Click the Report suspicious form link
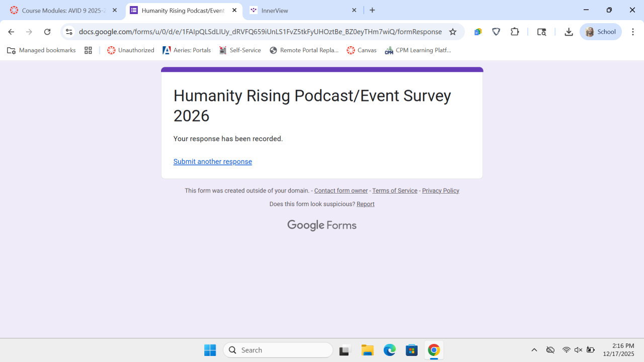The width and height of the screenshot is (644, 362). (365, 204)
